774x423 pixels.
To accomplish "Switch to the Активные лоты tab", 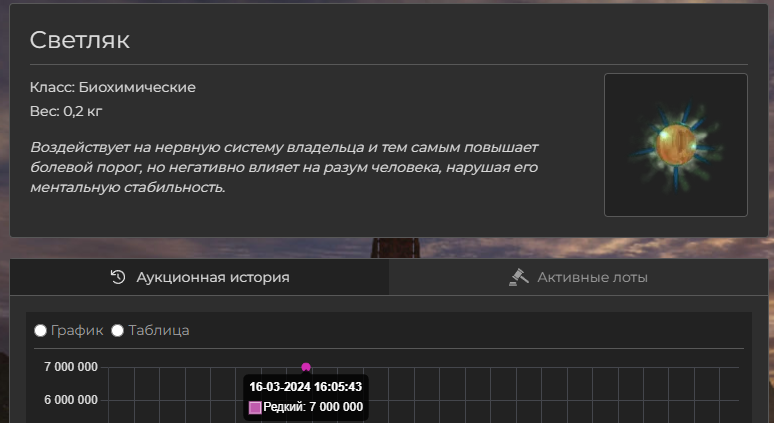I will pyautogui.click(x=580, y=277).
